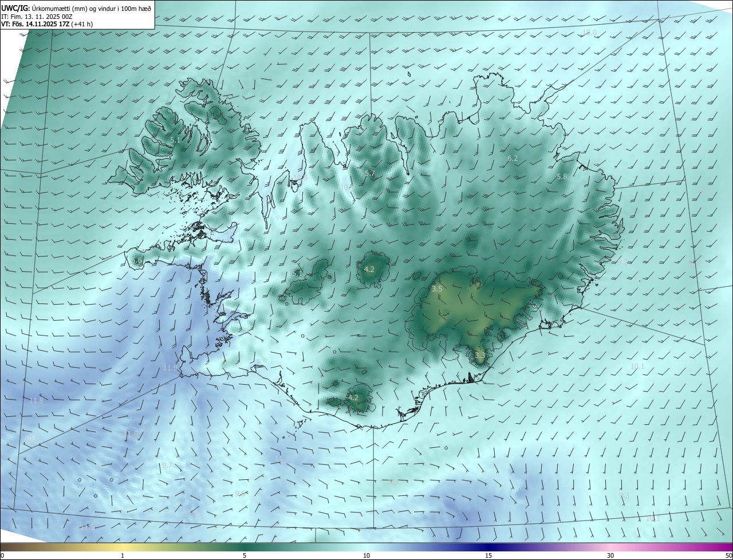The image size is (733, 560).
Task: Click the '10' tick label on the color scale
Action: tap(366, 555)
